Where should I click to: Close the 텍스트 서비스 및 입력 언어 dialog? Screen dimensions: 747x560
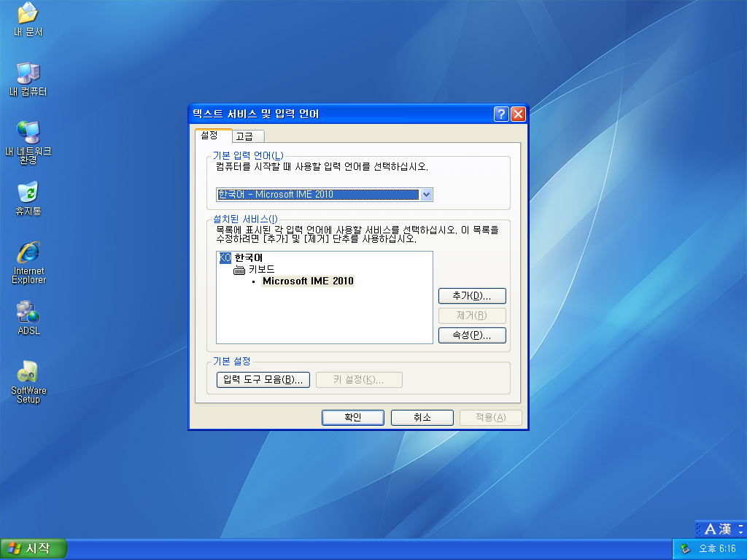[518, 114]
